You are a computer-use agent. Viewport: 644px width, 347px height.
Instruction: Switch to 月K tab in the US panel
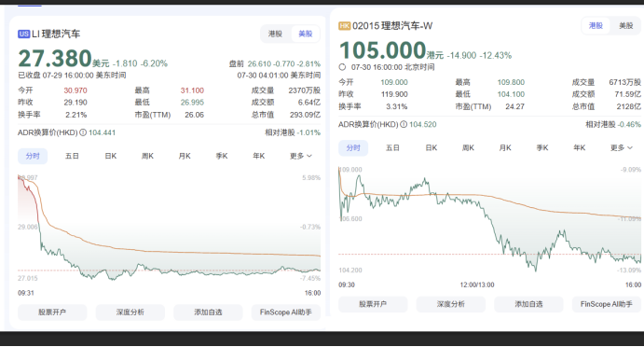click(185, 156)
